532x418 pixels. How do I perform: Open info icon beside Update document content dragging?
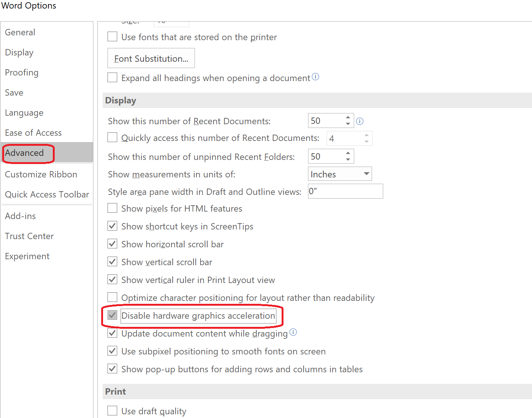tap(293, 332)
